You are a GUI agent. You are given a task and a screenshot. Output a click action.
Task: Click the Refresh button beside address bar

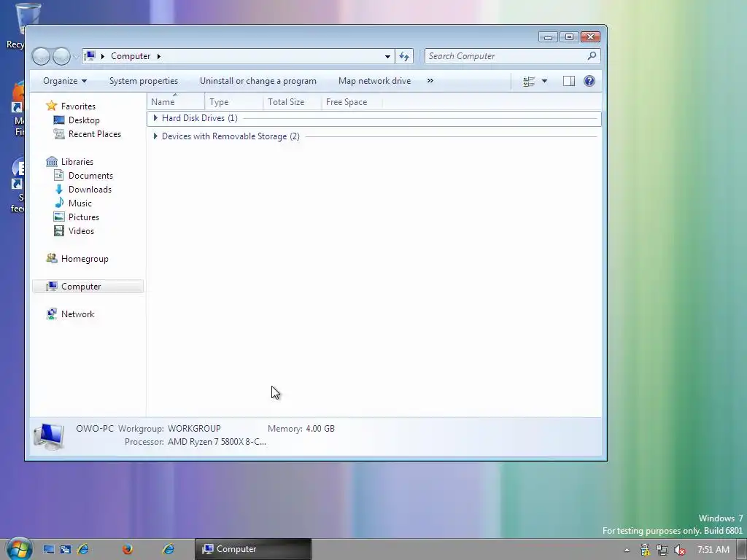(x=404, y=56)
